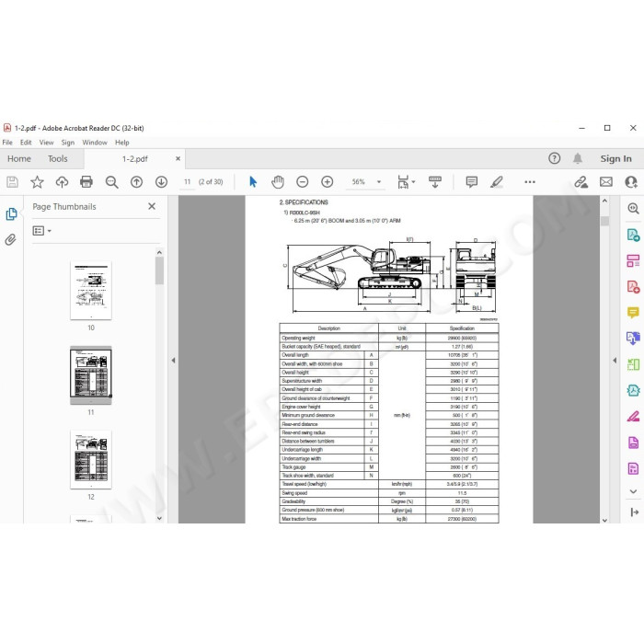This screenshot has height=644, width=644.
Task: Add file to starred with star icon
Action: 37,181
